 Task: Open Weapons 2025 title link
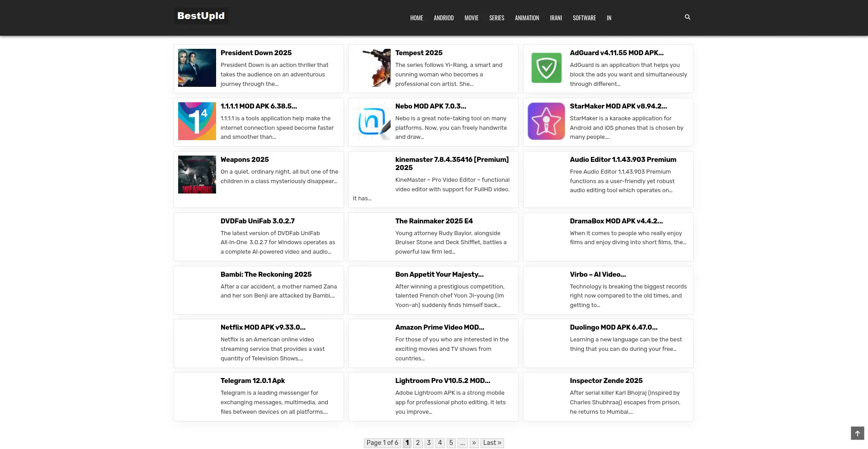(245, 160)
